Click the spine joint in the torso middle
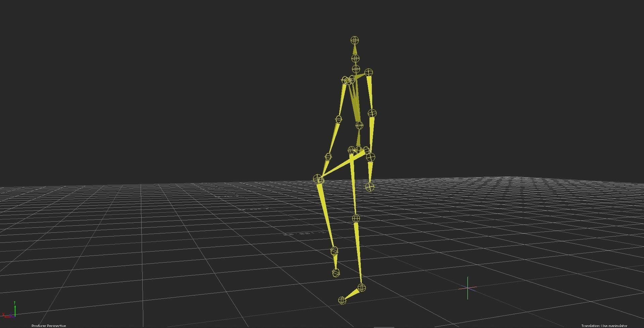Screen dimensions: 644x328 click(359, 125)
